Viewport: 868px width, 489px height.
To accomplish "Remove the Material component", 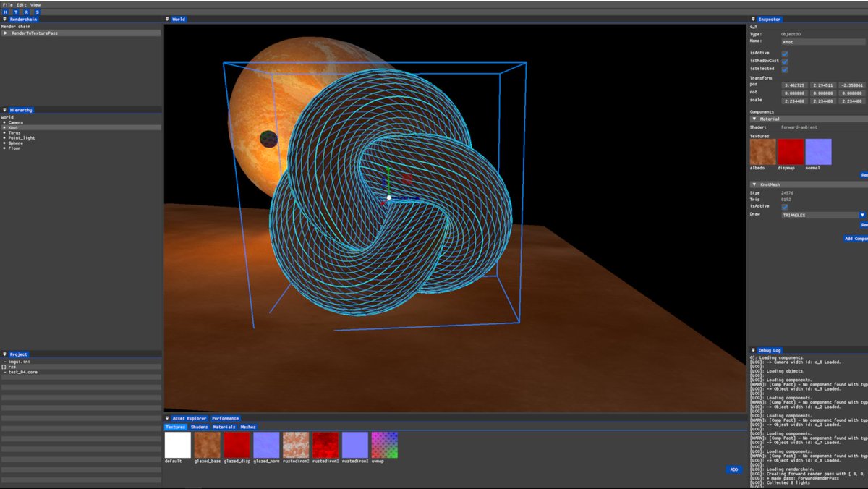I will 864,175.
